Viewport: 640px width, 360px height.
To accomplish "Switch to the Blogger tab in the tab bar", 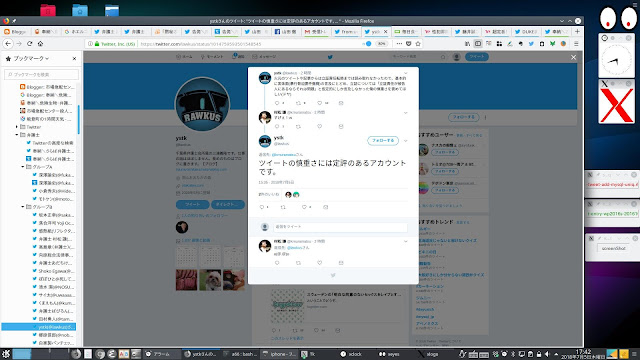I will (x=16, y=31).
